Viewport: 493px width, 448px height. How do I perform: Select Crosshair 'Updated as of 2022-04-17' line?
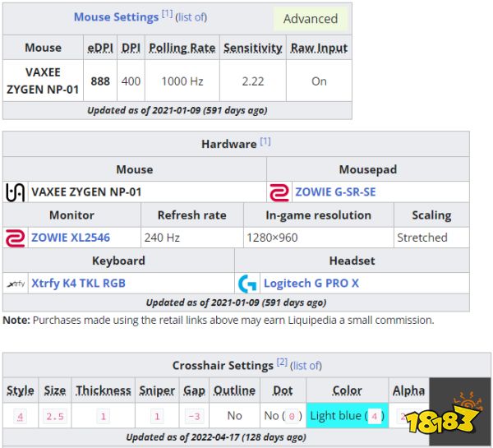pyautogui.click(x=216, y=437)
